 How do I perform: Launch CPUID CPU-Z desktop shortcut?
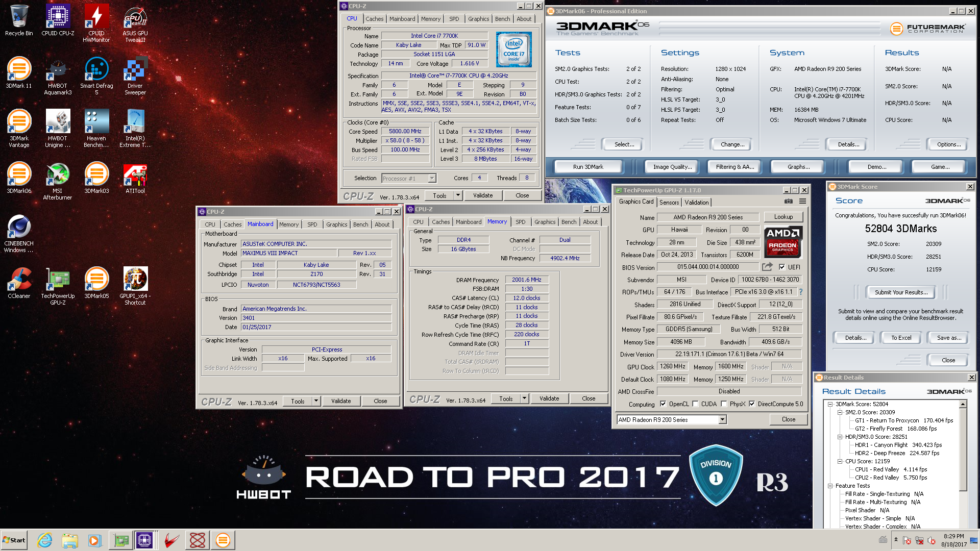click(58, 20)
